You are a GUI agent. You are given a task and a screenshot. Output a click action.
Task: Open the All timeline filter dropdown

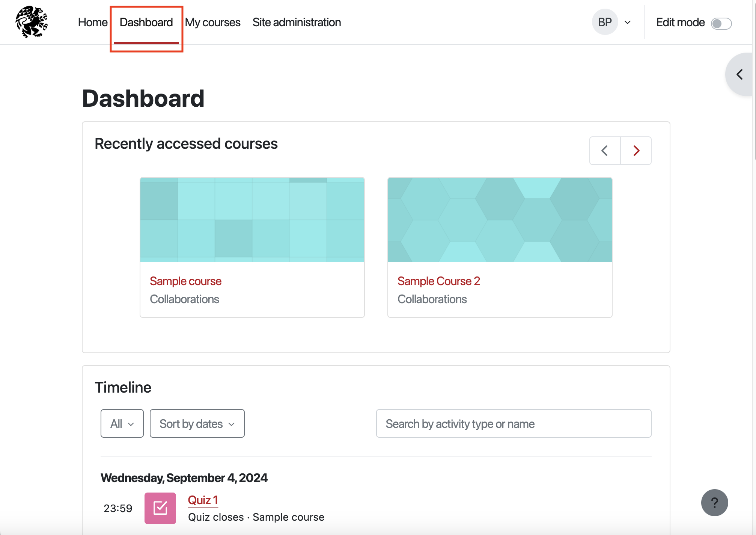122,423
